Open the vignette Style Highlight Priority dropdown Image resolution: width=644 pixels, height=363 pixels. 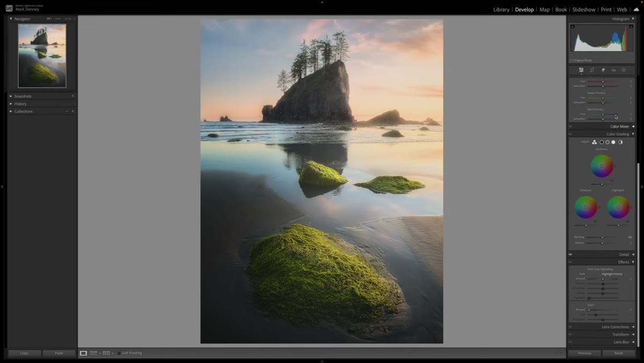click(x=612, y=274)
